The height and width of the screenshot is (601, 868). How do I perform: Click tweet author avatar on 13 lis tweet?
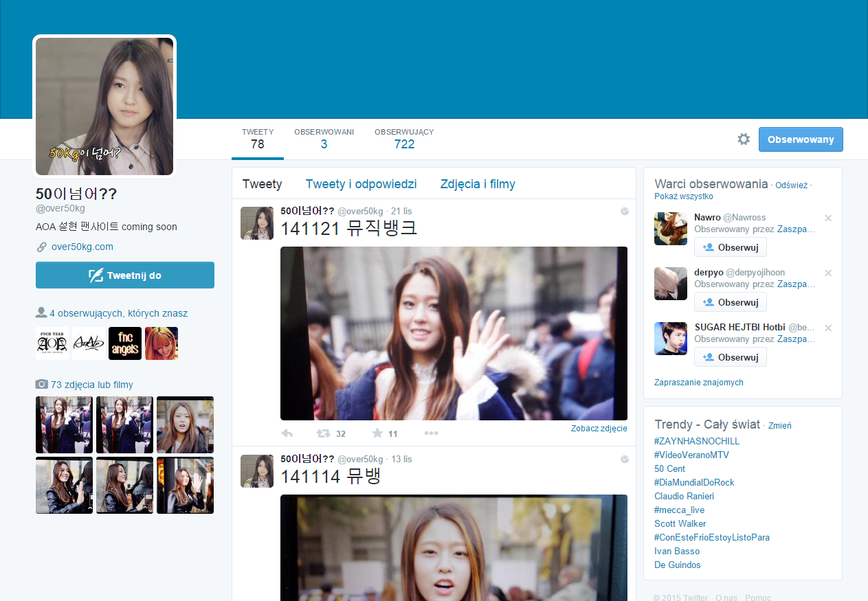257,471
